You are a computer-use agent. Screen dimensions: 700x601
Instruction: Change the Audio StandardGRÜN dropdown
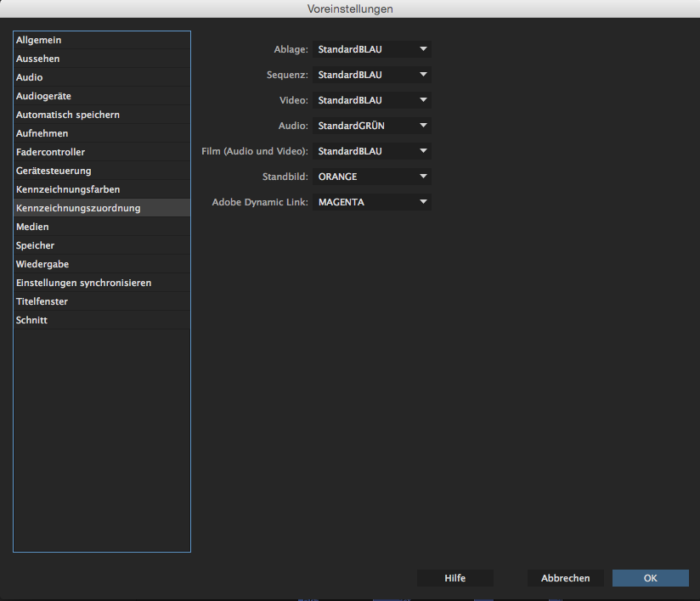point(372,126)
